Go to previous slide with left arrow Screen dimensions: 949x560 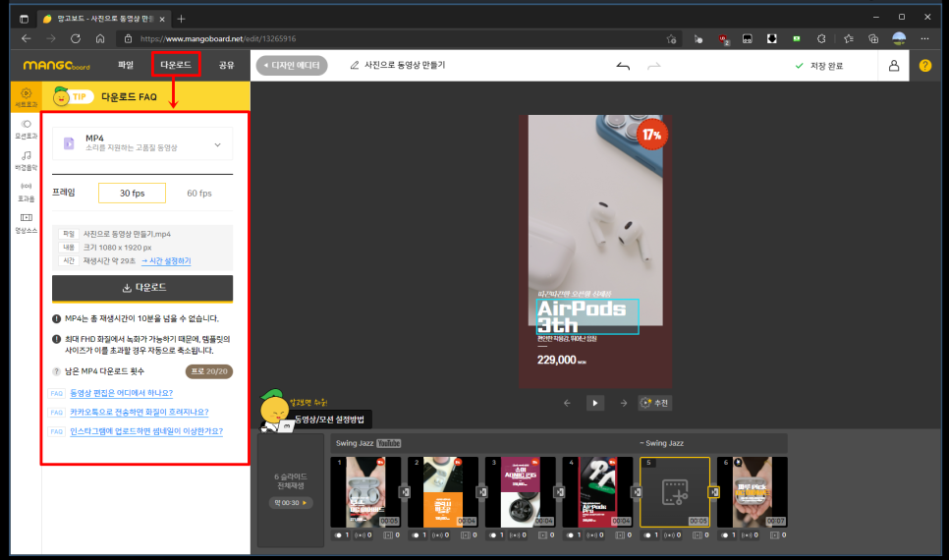point(567,403)
